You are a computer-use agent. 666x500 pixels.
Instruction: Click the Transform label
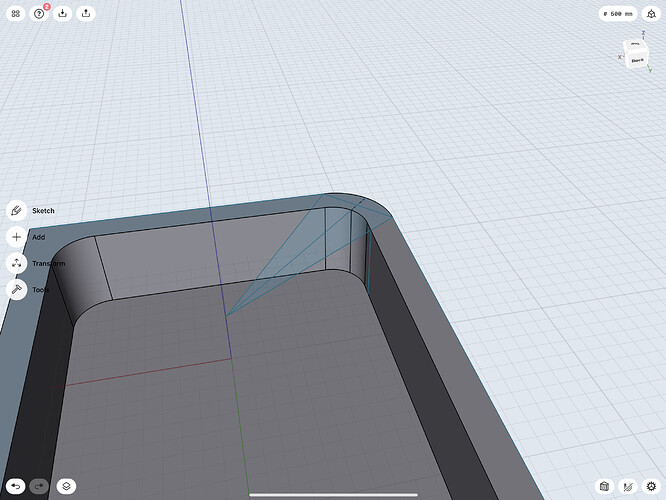tap(49, 263)
